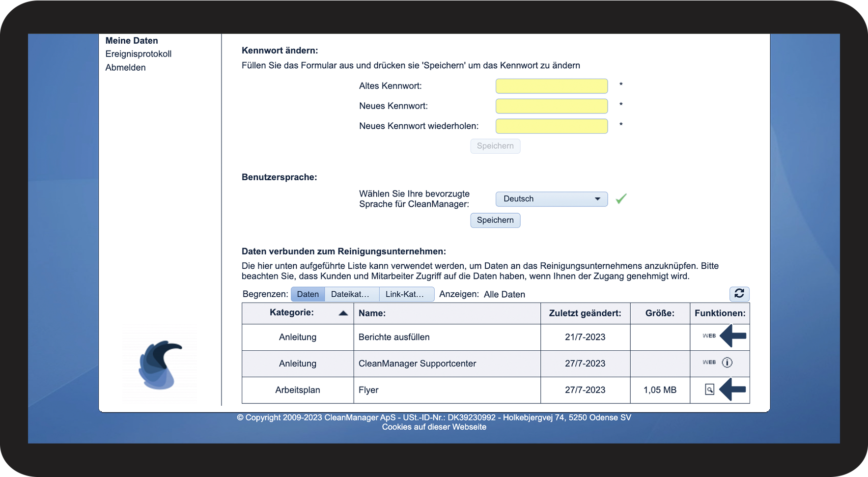Click the Kategorie sort arrow
This screenshot has width=868, height=477.
tap(343, 313)
